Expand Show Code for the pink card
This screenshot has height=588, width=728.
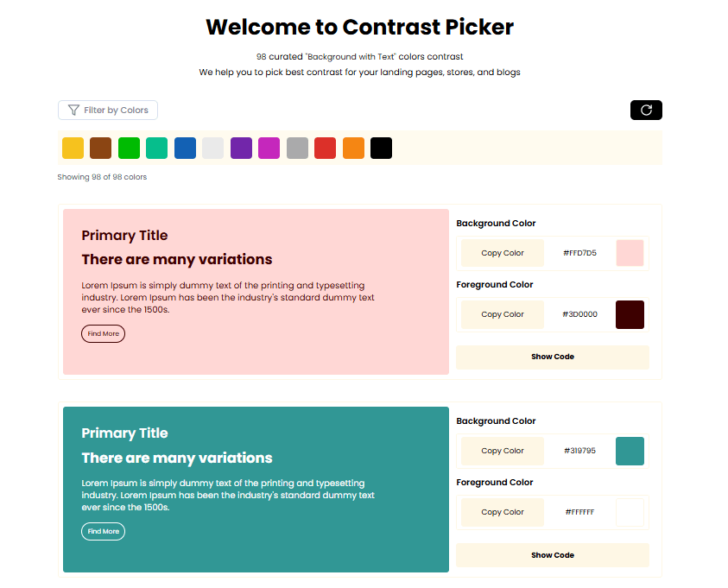[x=552, y=357]
